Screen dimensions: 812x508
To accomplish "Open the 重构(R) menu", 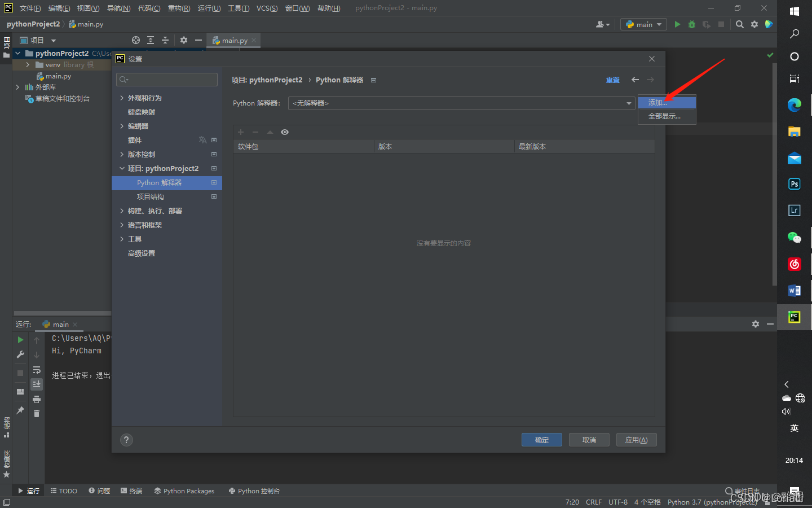I will [x=179, y=8].
